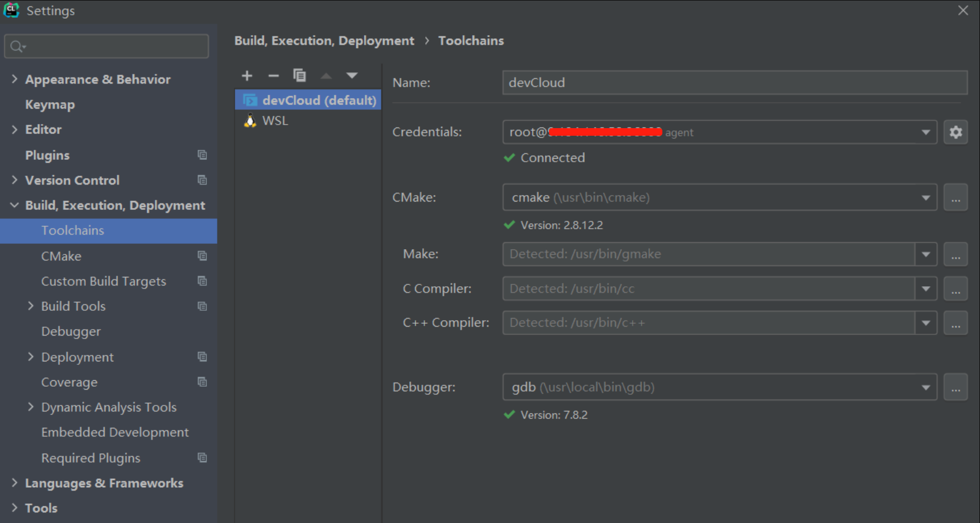Expand Languages & Frameworks section

15,482
